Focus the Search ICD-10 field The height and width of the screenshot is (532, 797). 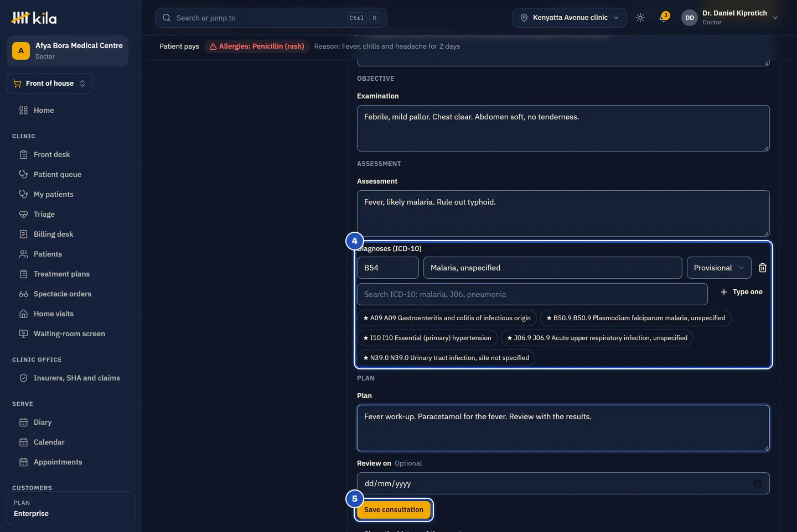[x=532, y=294]
